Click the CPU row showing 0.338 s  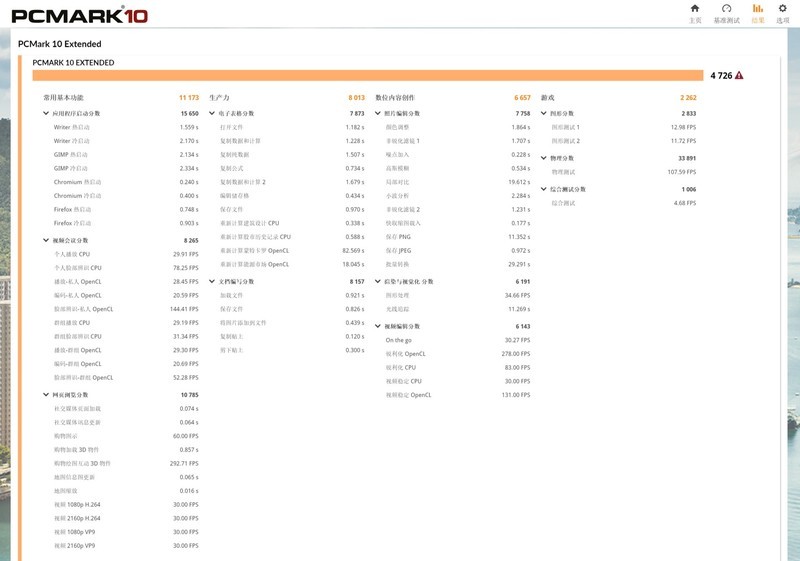(292, 223)
